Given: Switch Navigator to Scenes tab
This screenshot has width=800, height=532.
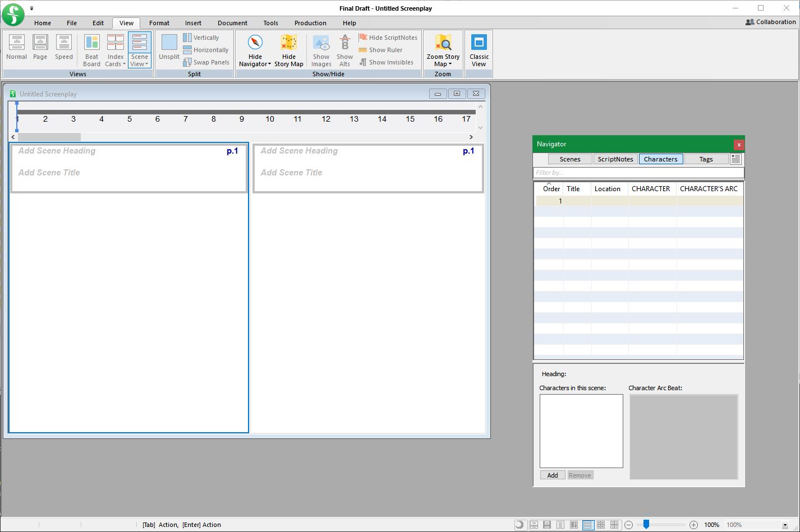Looking at the screenshot, I should point(570,159).
